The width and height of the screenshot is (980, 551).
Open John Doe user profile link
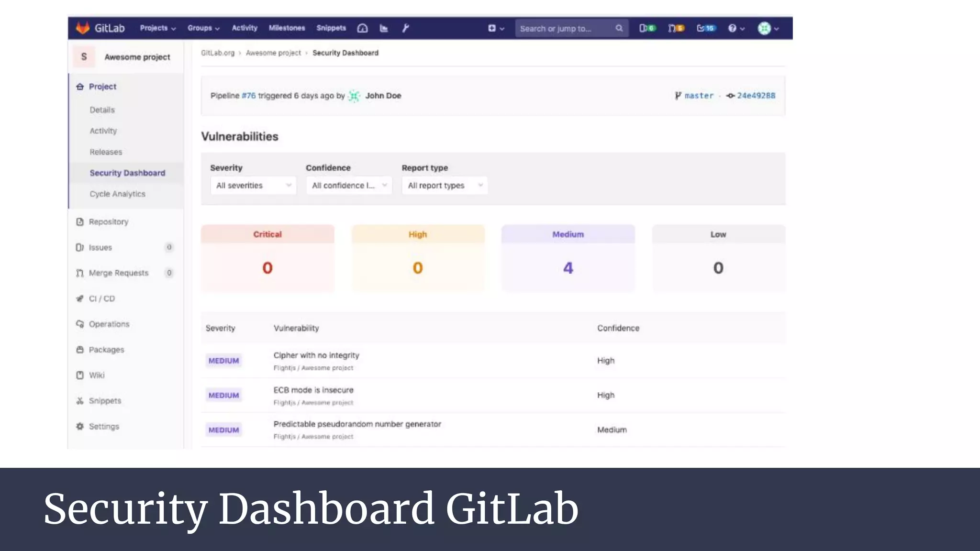click(383, 96)
